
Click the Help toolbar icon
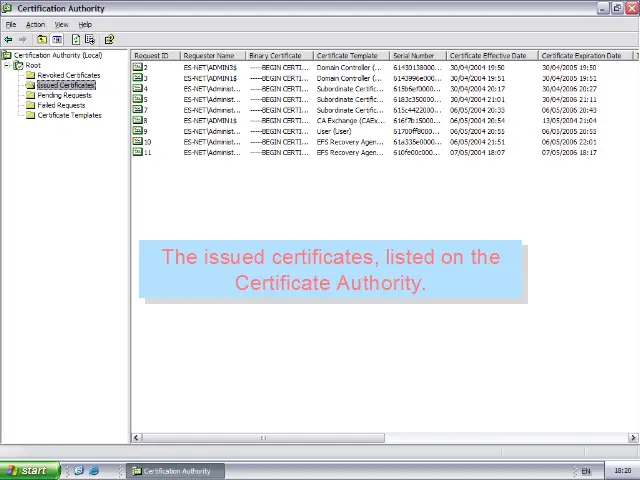point(109,40)
